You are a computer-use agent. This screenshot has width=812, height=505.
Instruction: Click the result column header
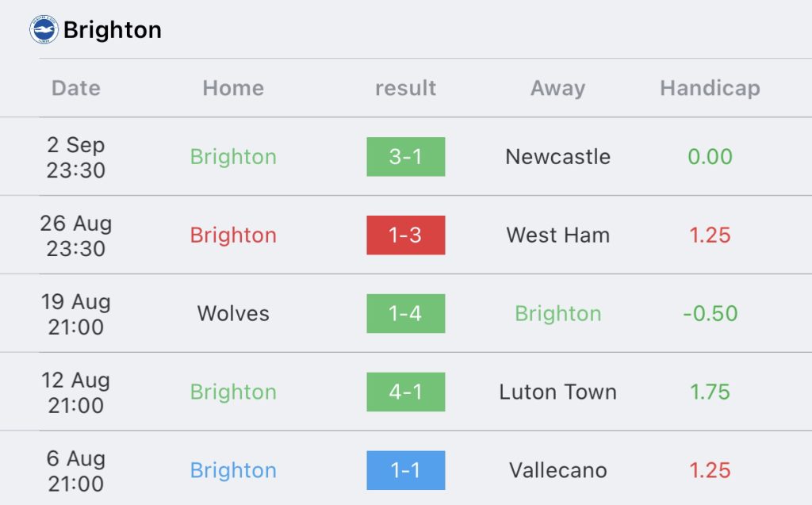[x=405, y=88]
